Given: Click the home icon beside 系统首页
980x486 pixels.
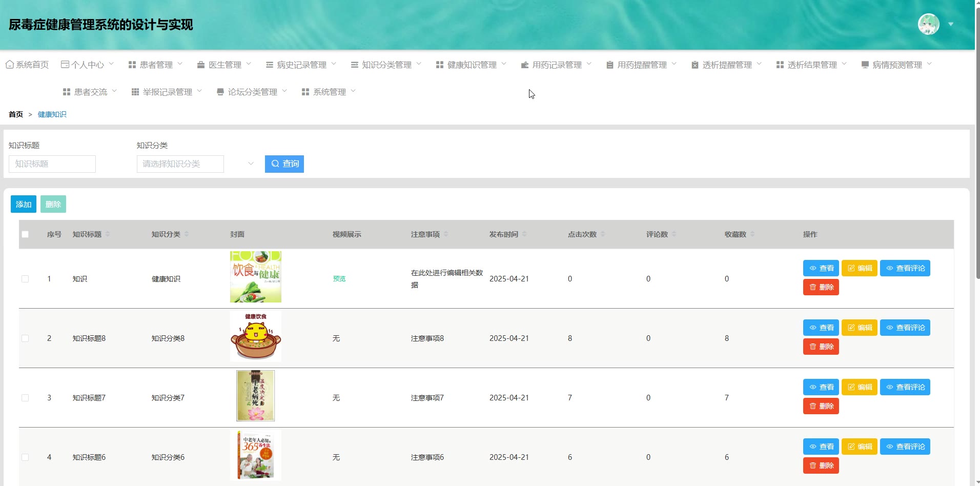Looking at the screenshot, I should coord(9,65).
